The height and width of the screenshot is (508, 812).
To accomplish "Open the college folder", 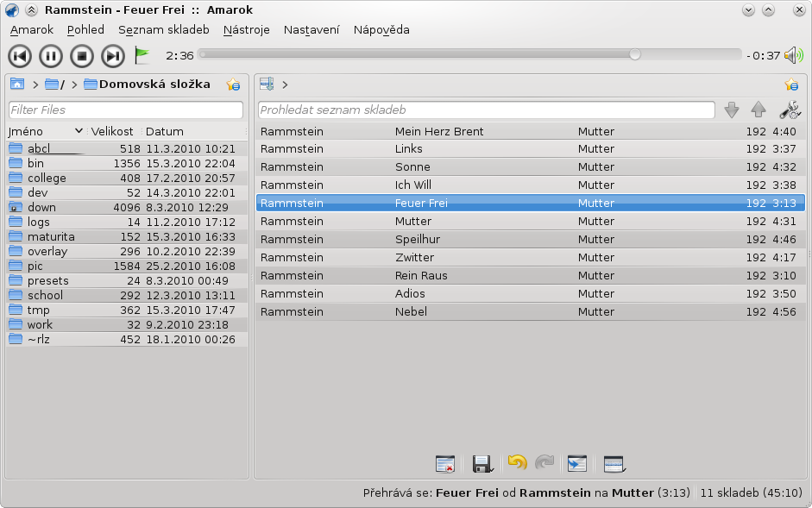I will (x=47, y=179).
